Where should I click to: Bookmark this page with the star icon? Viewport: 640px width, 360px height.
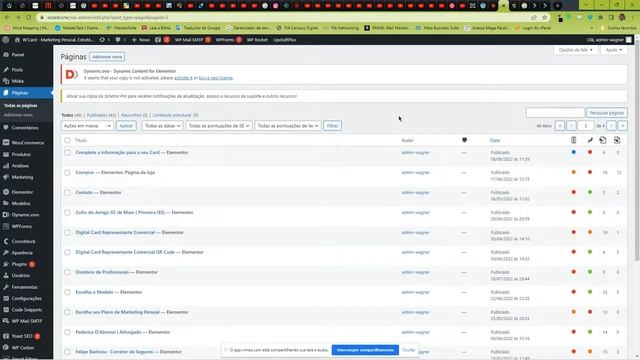(544, 18)
